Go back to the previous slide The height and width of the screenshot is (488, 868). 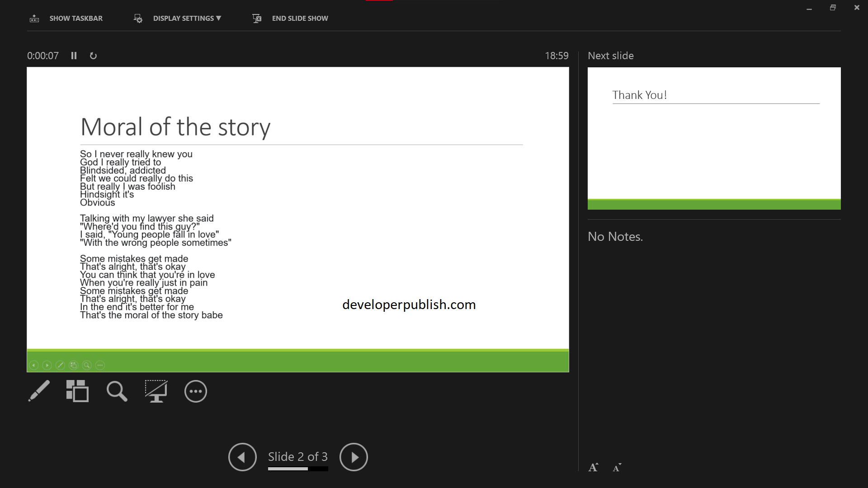click(x=242, y=457)
